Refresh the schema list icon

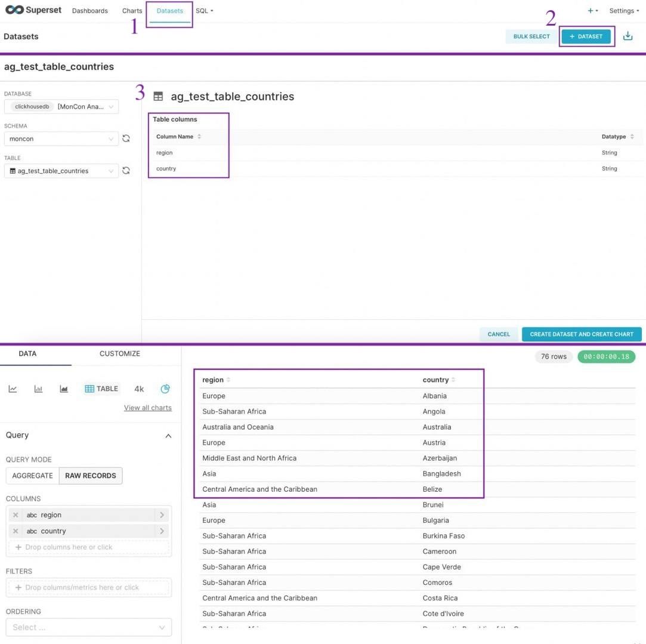click(x=126, y=138)
